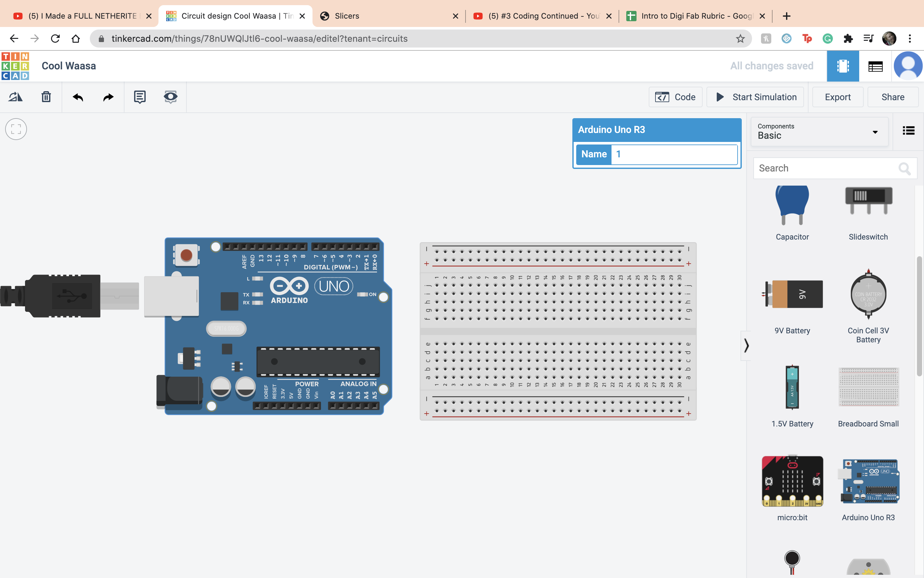This screenshot has width=924, height=578.
Task: Switch to circuit view icon
Action: click(843, 66)
